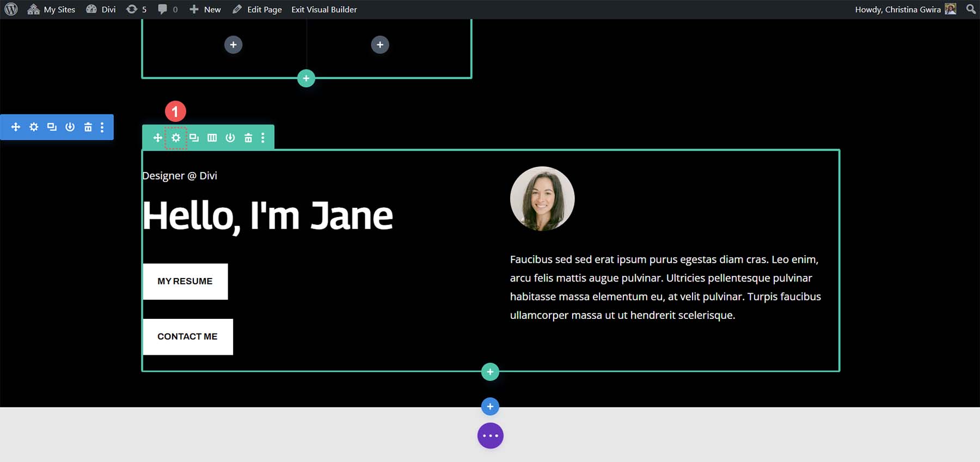980x462 pixels.
Task: Delete section using blue trash icon
Action: click(88, 127)
